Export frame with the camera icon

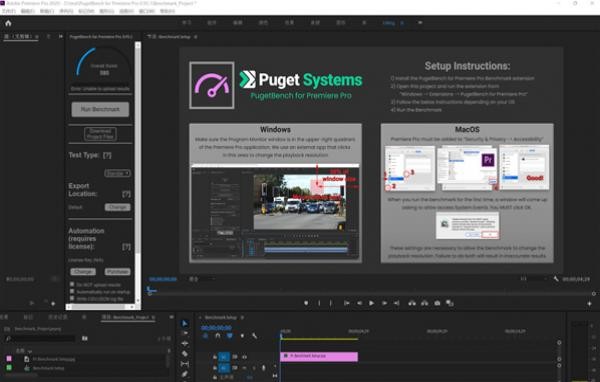[437, 303]
